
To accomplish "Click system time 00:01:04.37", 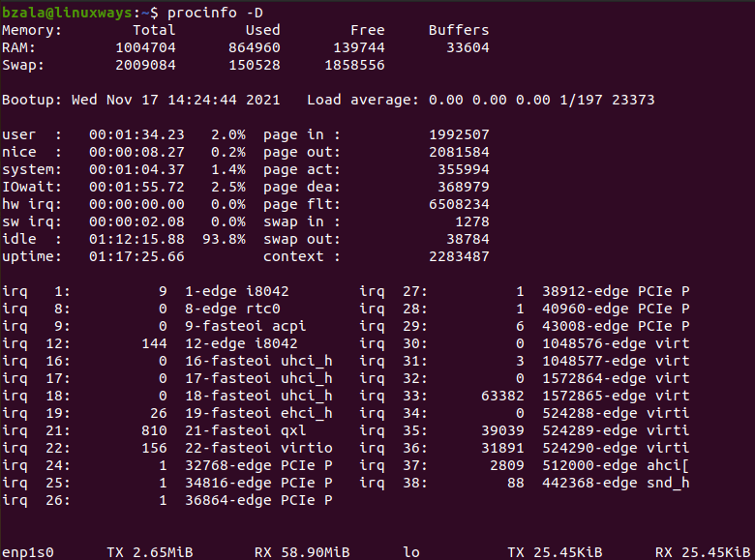I will [x=136, y=169].
